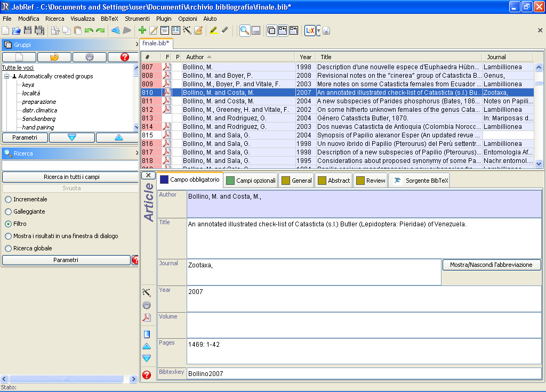Click the magnifying glass search toolbar icon

coord(245,30)
